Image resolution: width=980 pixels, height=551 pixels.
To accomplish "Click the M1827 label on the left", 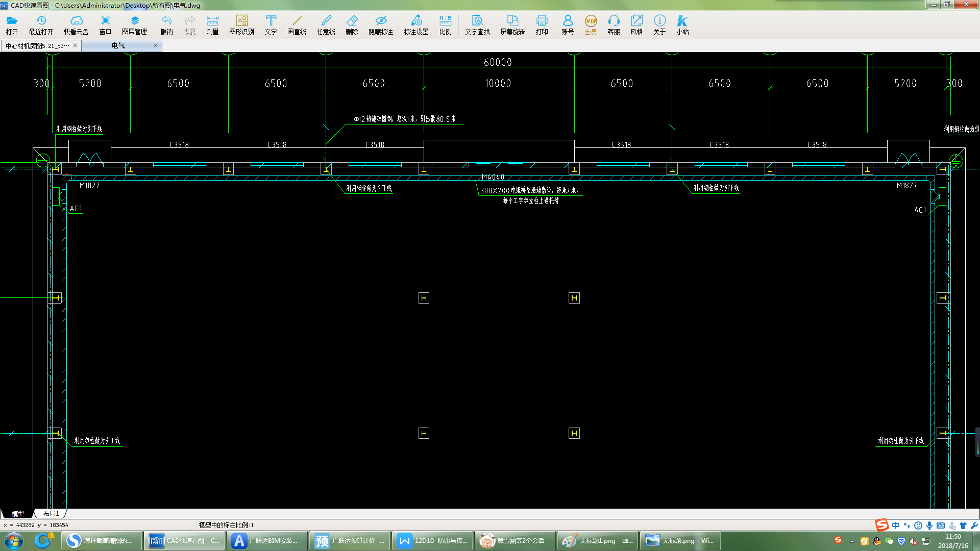I will pos(89,185).
